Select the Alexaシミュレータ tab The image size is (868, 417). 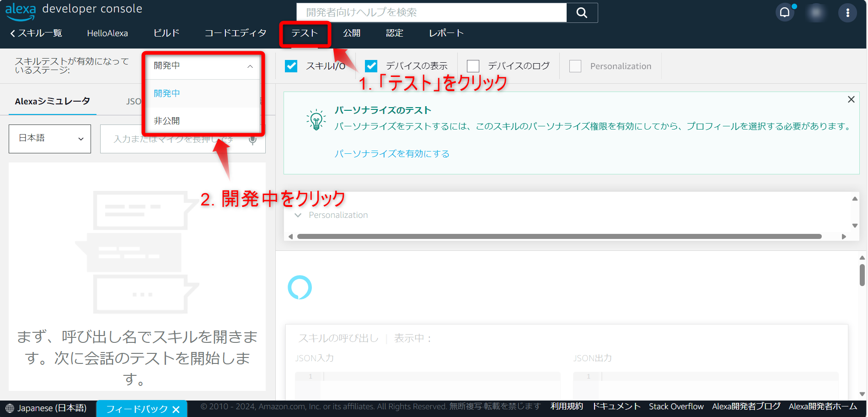pos(52,101)
